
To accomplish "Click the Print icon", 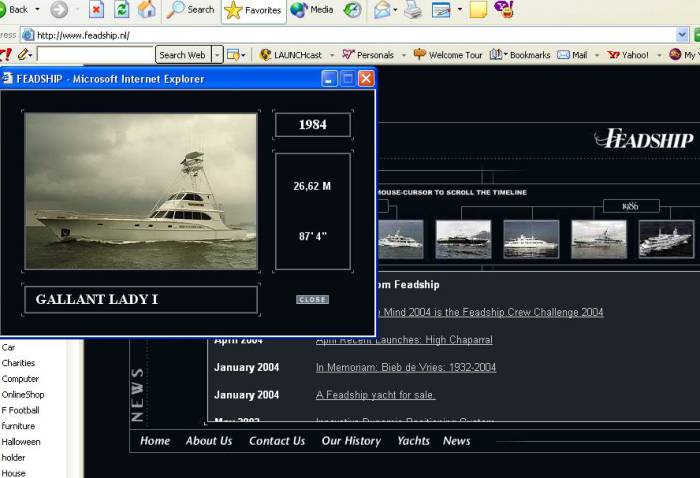I will click(x=413, y=9).
